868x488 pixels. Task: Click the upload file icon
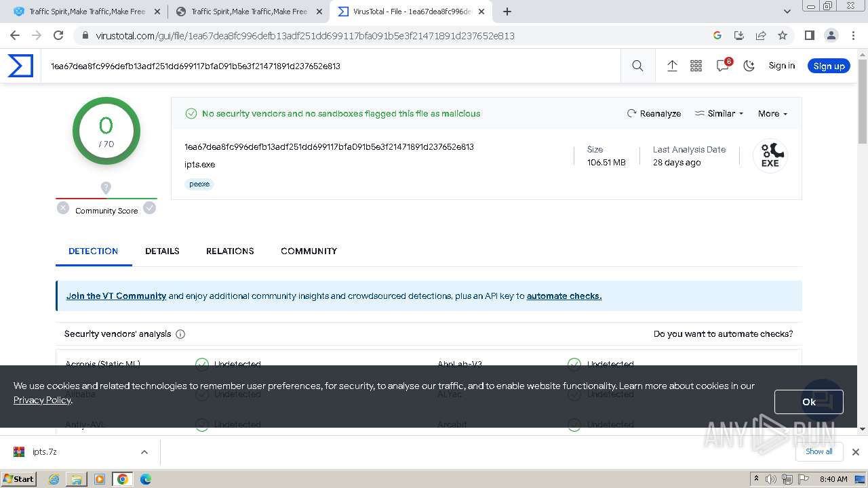(672, 66)
